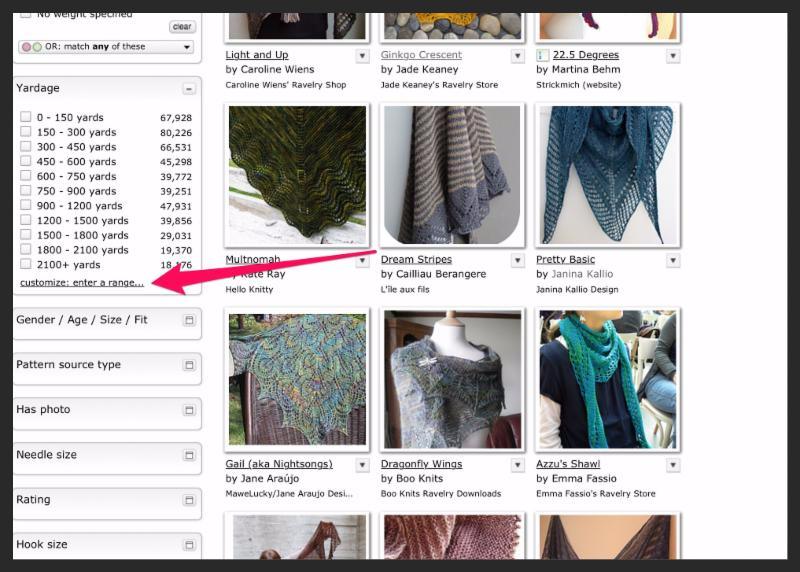Image resolution: width=800 pixels, height=572 pixels.
Task: Open the Dragonfly Wings pattern link
Action: pos(421,464)
